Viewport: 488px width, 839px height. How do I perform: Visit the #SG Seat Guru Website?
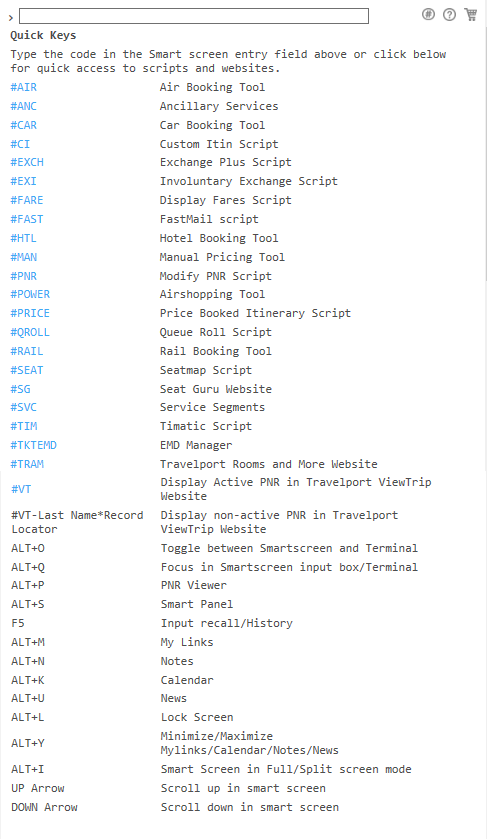pos(20,389)
